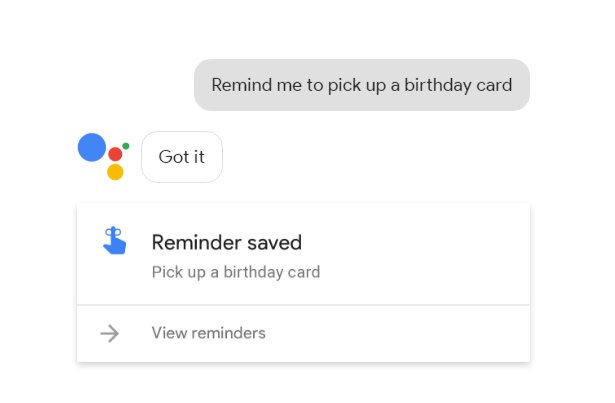Screen dimensions: 615x403
Task: Click the word 'card' in the sent message
Action: 494,85
